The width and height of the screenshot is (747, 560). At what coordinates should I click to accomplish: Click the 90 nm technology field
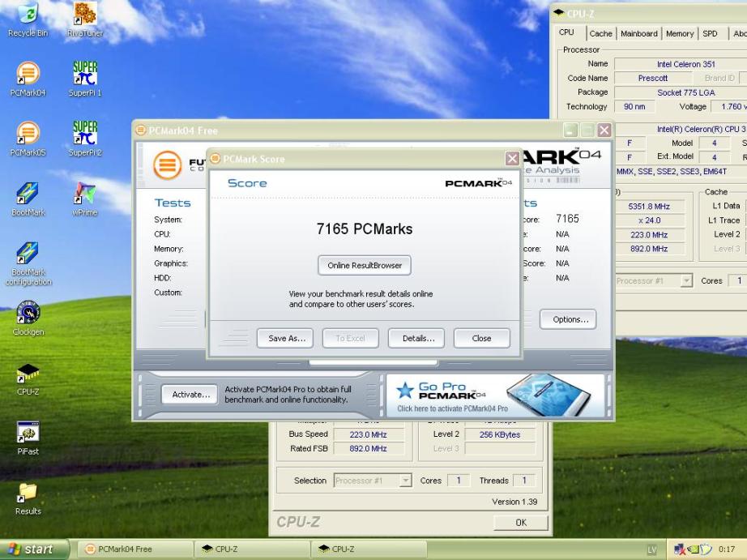tap(634, 107)
